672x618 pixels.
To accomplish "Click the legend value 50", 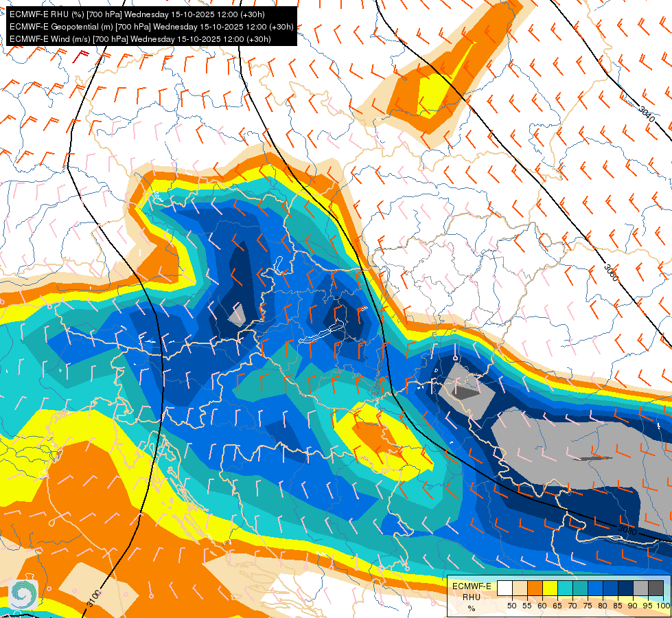I will click(x=511, y=606).
